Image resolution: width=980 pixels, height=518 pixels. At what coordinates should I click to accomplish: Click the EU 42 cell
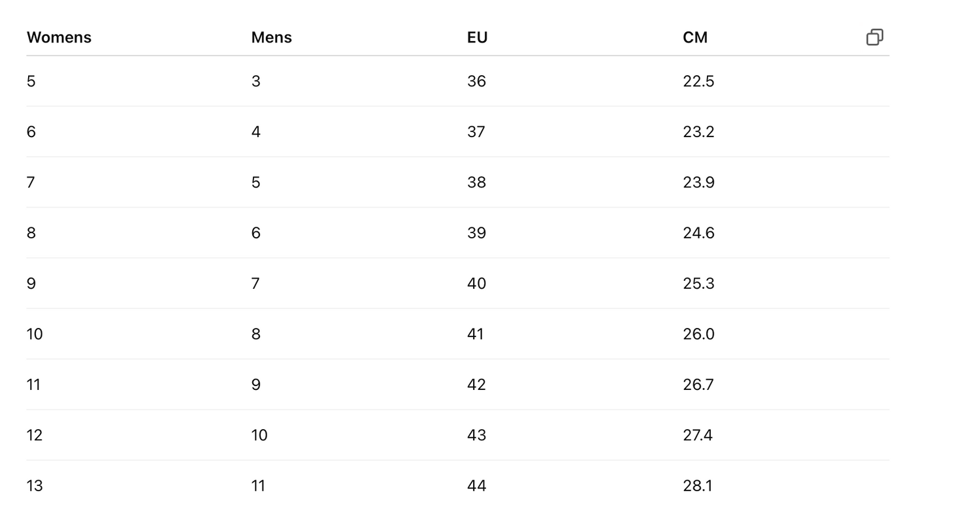(x=476, y=385)
